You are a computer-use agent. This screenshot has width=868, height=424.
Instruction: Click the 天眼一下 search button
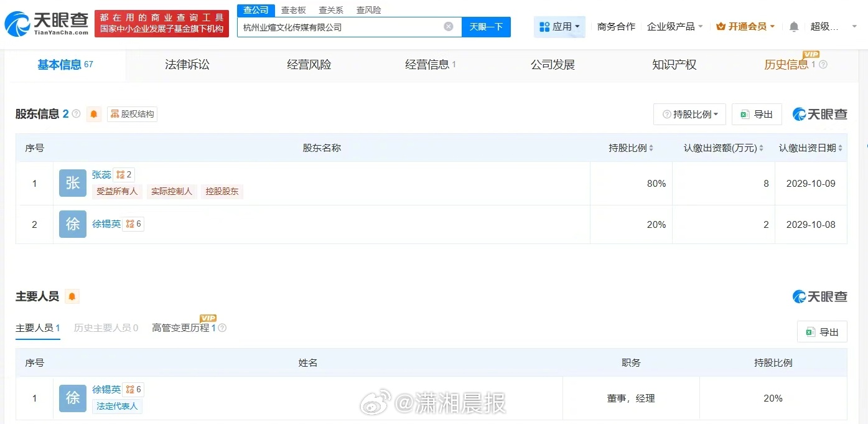point(486,27)
